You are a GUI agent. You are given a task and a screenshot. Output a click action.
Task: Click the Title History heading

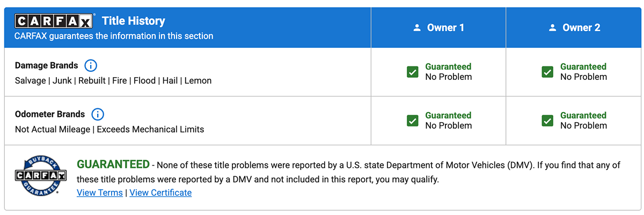pos(134,21)
